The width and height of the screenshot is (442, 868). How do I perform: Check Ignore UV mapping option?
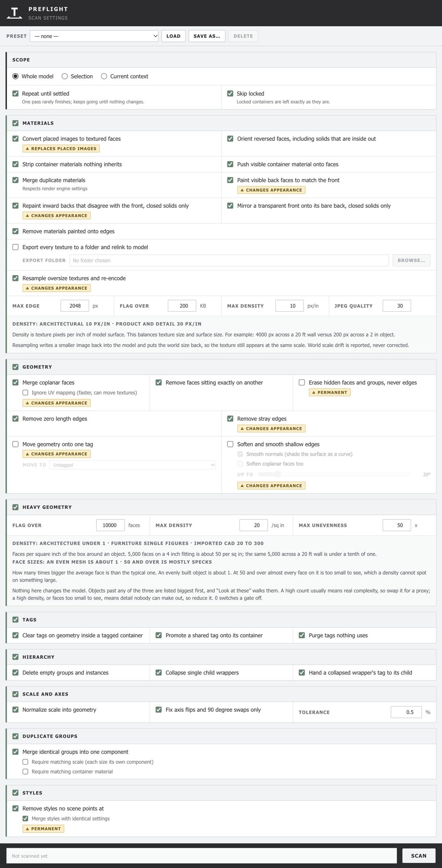(x=25, y=392)
